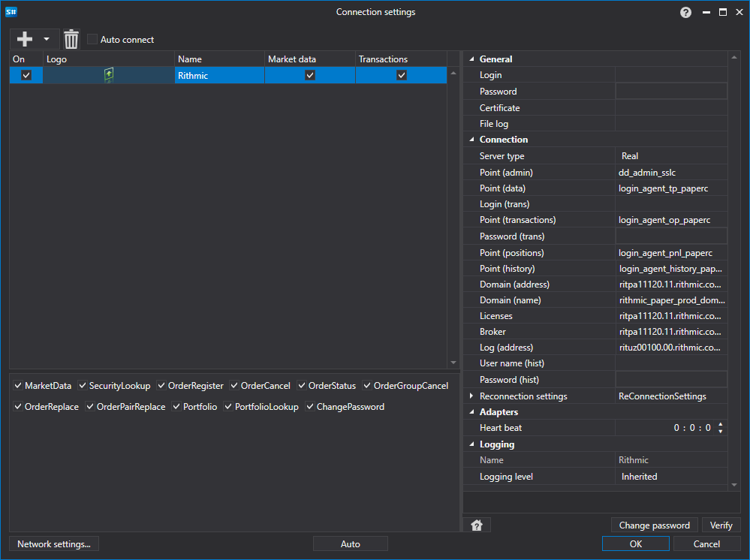This screenshot has height=560, width=750.
Task: Toggle the Transactions checkbox for Rithmic
Action: coord(402,75)
